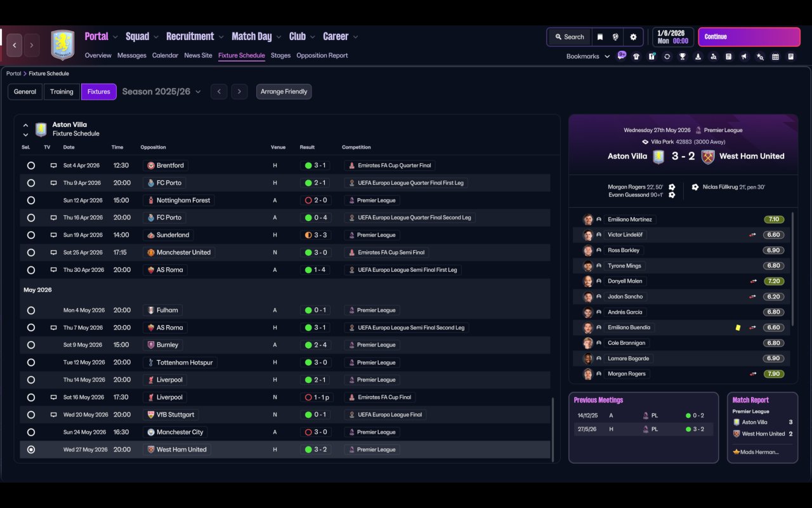Click the TV icon on the Brentford row
This screenshot has height=508, width=812.
54,166
